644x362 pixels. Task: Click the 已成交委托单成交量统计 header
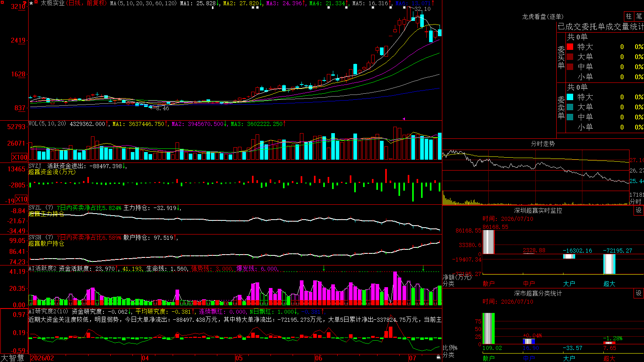point(601,27)
